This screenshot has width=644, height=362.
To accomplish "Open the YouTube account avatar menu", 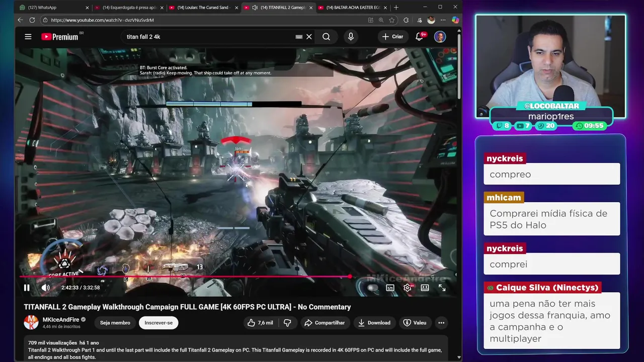I will [x=440, y=37].
